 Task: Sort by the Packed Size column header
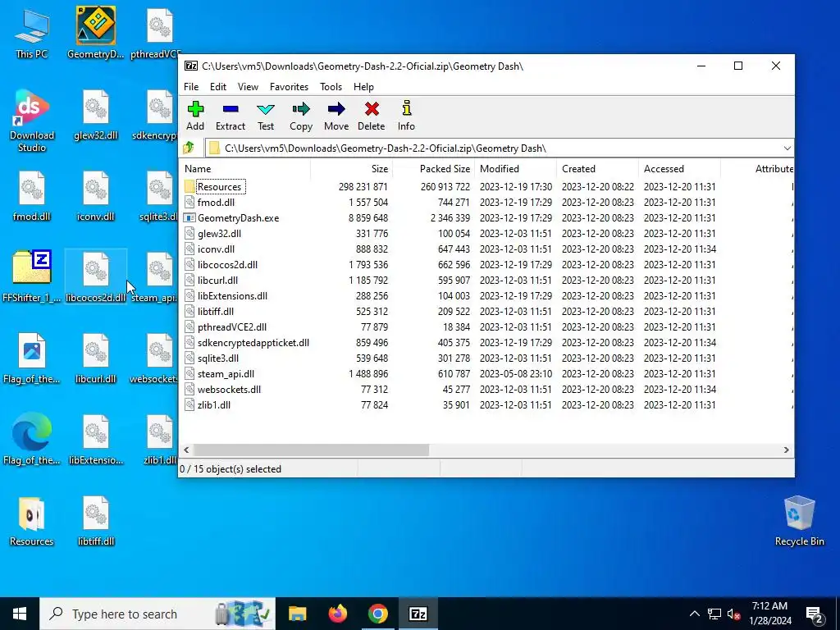point(433,169)
